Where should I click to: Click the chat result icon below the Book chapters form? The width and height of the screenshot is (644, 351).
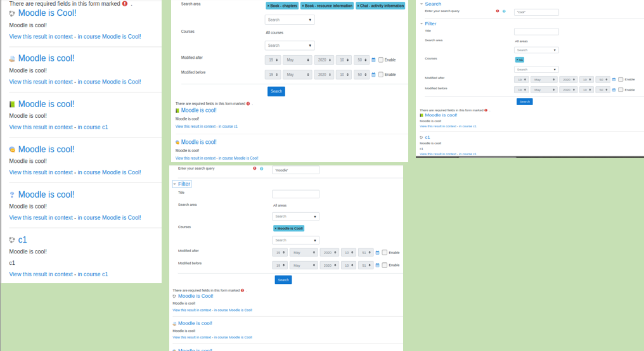tap(177, 143)
